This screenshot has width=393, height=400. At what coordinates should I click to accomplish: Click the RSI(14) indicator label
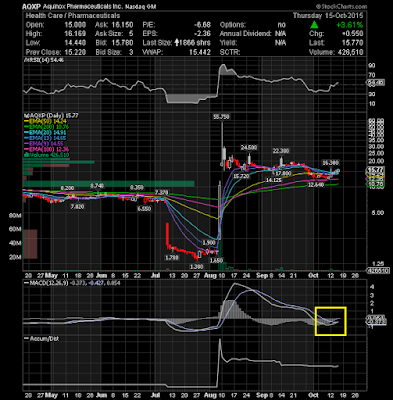(x=43, y=60)
